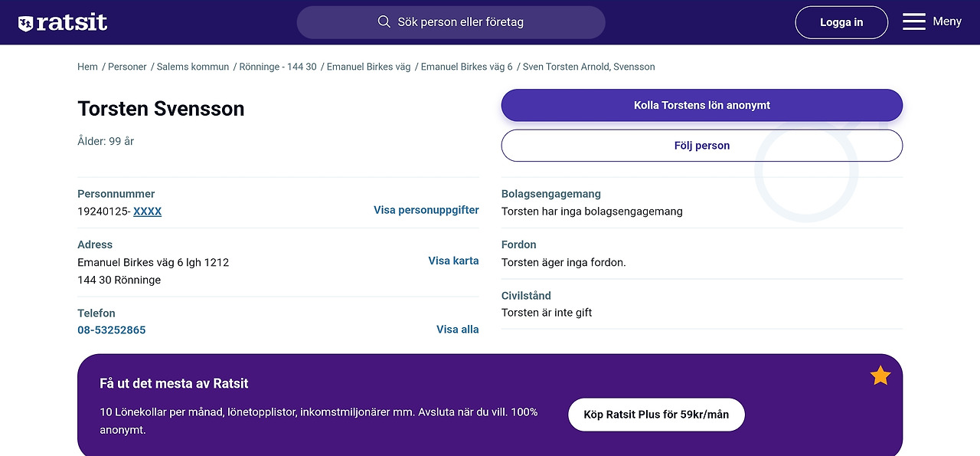Viewport: 980px width, 456px height.
Task: Click the search magnifier icon
Action: [x=384, y=22]
